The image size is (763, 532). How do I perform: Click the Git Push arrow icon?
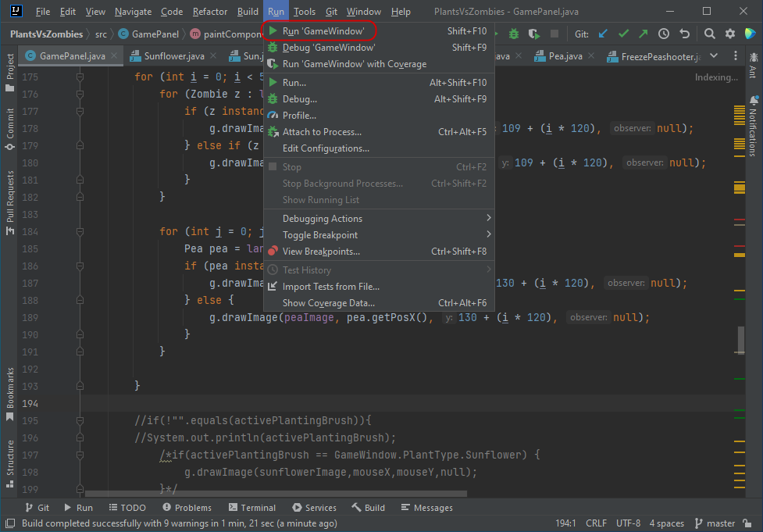[x=644, y=34]
